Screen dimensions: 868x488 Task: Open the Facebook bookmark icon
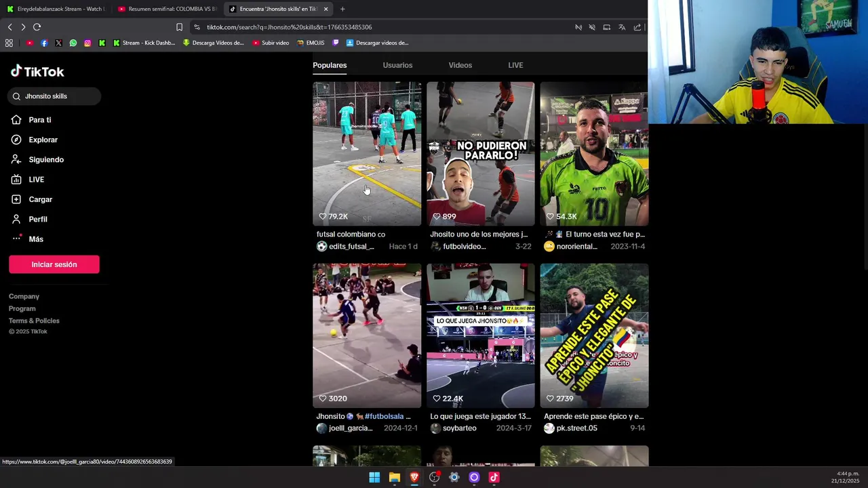(x=44, y=43)
